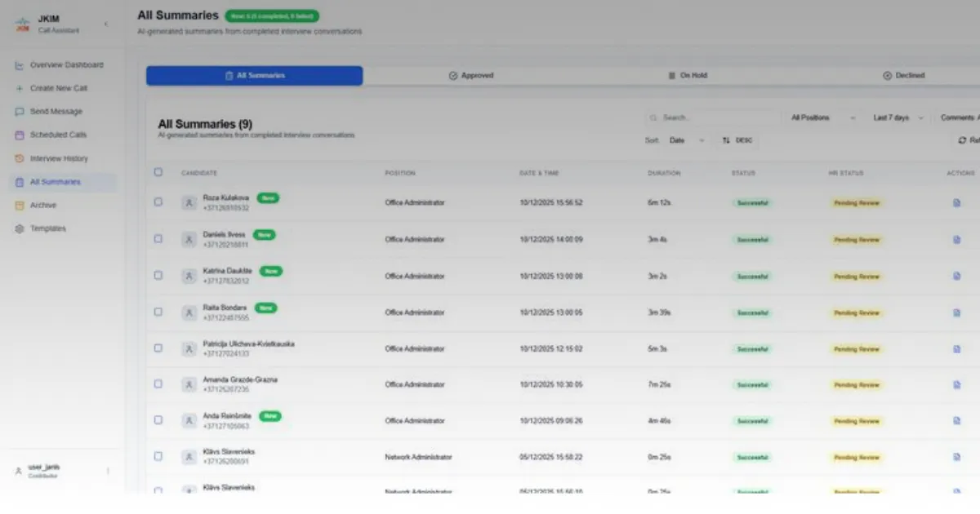Open user menu dots beside user_janis

[108, 471]
